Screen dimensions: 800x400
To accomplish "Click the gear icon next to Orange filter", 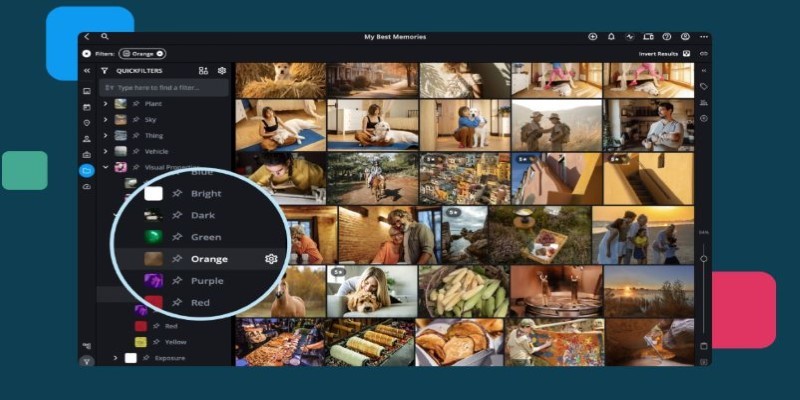I will pos(270,259).
